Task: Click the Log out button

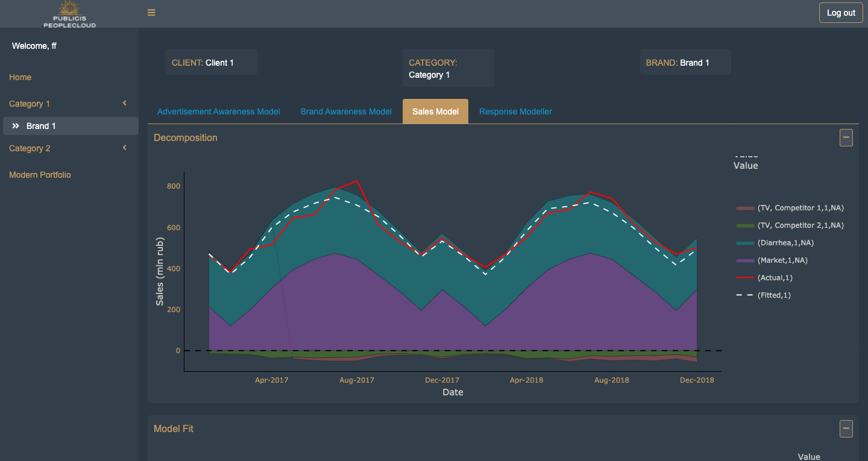Action: tap(840, 13)
